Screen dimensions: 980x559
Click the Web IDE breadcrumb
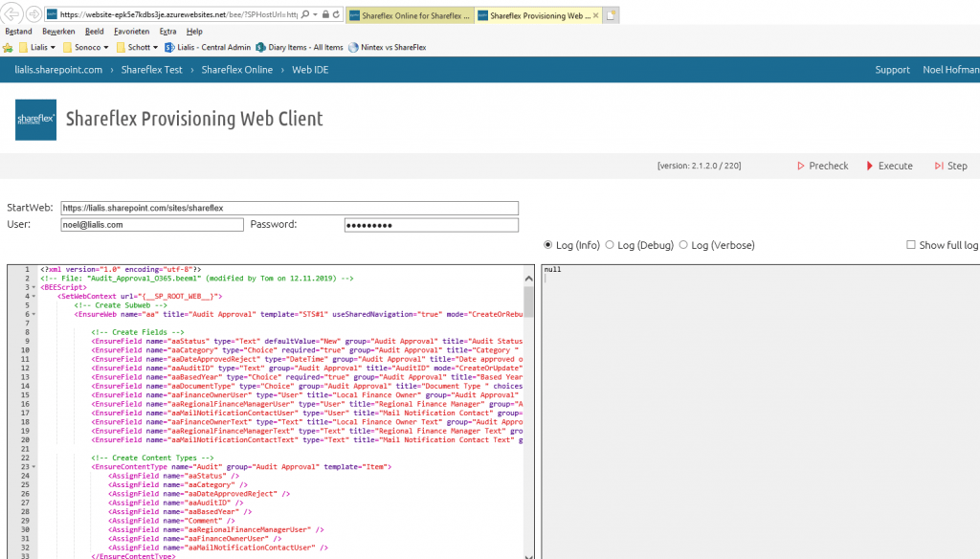pos(310,70)
